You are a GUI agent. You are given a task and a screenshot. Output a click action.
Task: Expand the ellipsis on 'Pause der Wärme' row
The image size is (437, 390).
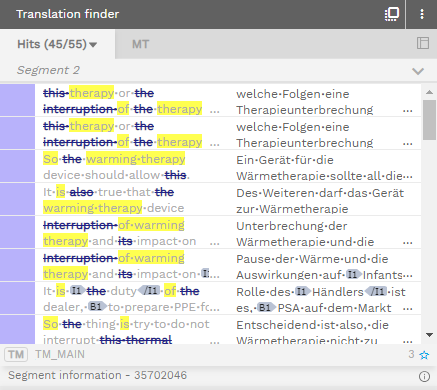(x=407, y=276)
